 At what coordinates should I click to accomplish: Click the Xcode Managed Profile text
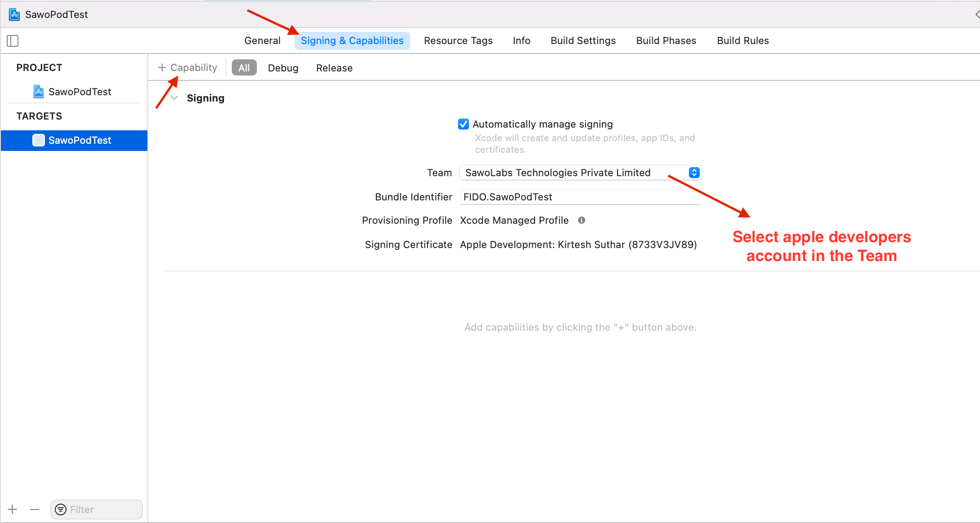[514, 220]
